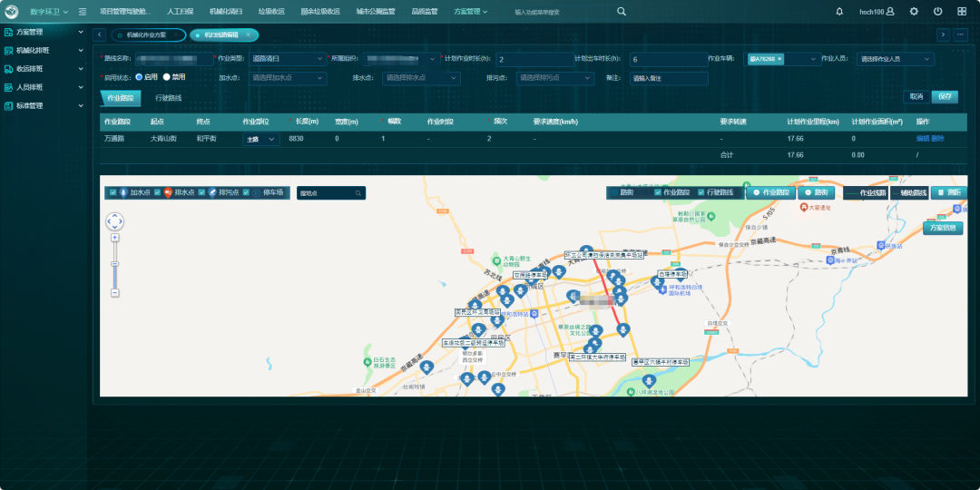The image size is (980, 490).
Task: Open the notification bell
Action: coord(839,11)
